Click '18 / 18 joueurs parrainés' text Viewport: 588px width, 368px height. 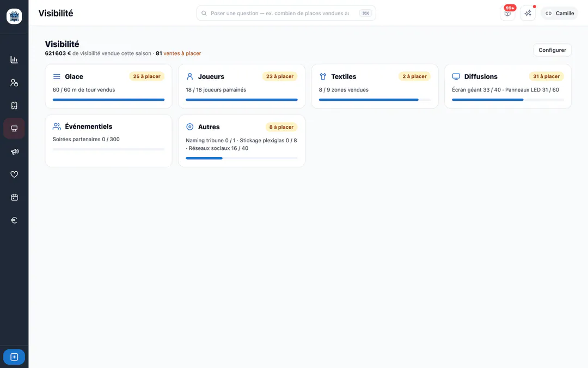[216, 90]
